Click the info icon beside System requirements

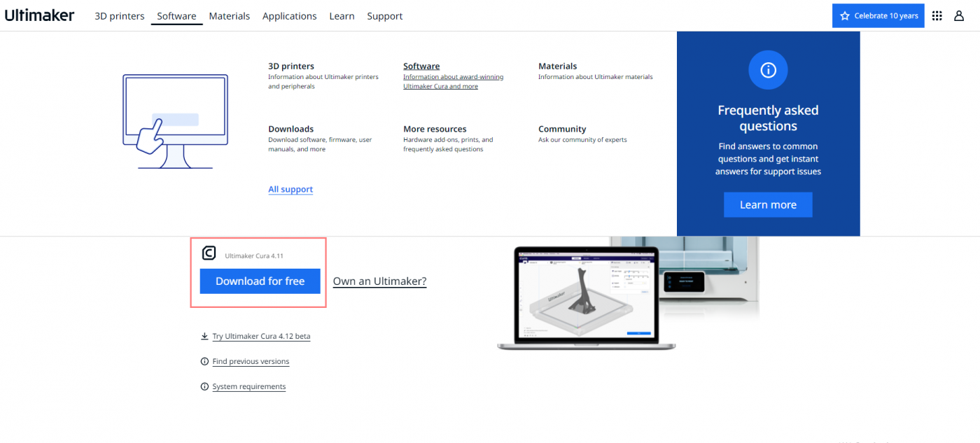pyautogui.click(x=204, y=386)
